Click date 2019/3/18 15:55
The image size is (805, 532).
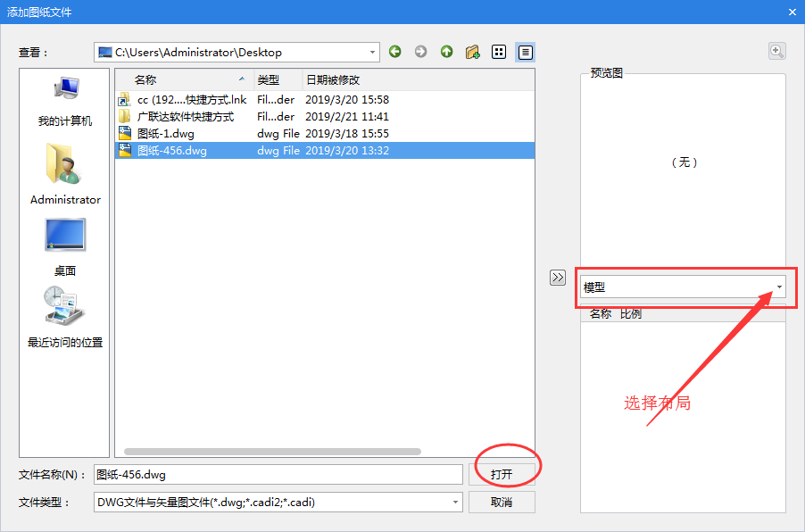click(347, 134)
